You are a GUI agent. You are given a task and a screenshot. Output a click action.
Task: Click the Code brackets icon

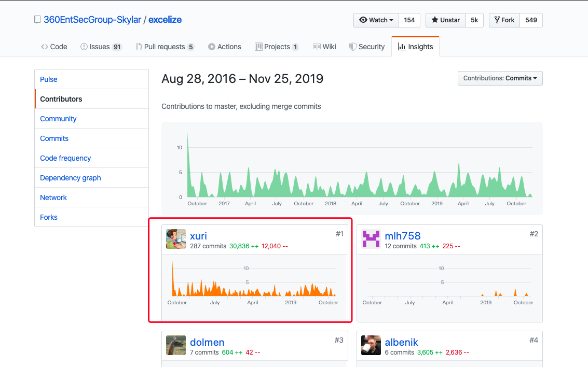click(45, 47)
